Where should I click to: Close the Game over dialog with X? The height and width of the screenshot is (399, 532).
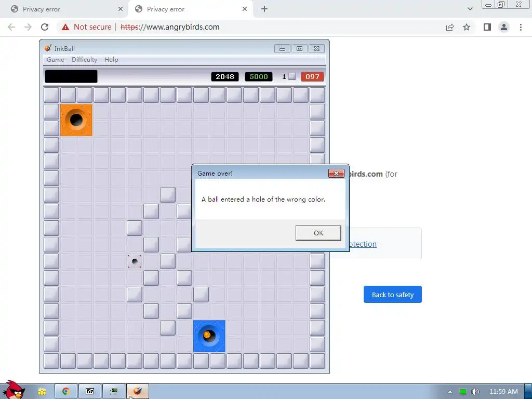pyautogui.click(x=336, y=174)
